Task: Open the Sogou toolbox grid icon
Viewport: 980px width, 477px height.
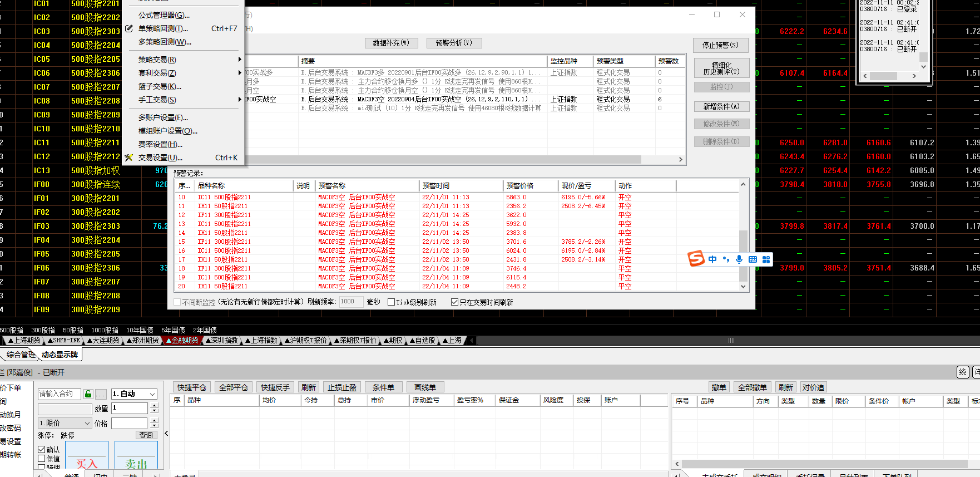Action: (x=766, y=259)
